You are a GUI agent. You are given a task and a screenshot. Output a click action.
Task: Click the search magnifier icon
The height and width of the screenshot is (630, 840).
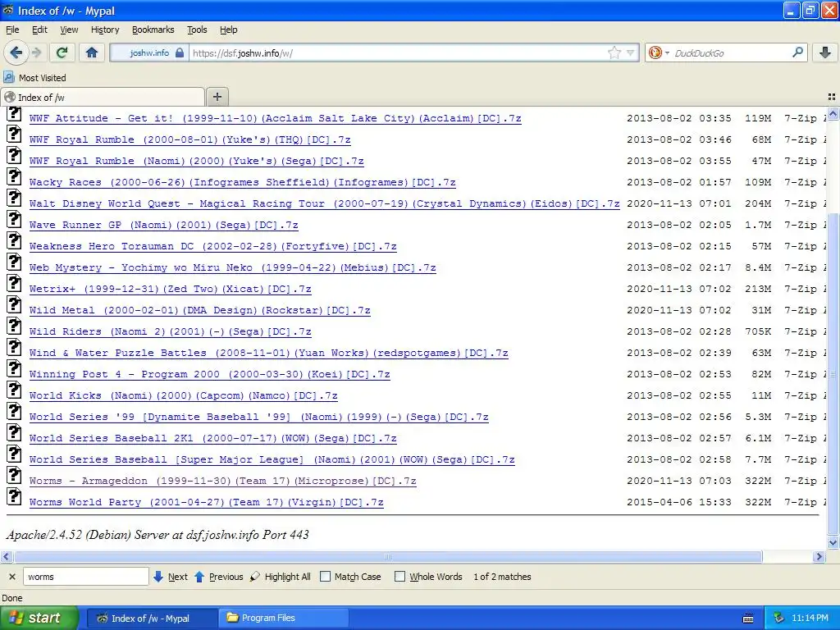[x=797, y=52]
